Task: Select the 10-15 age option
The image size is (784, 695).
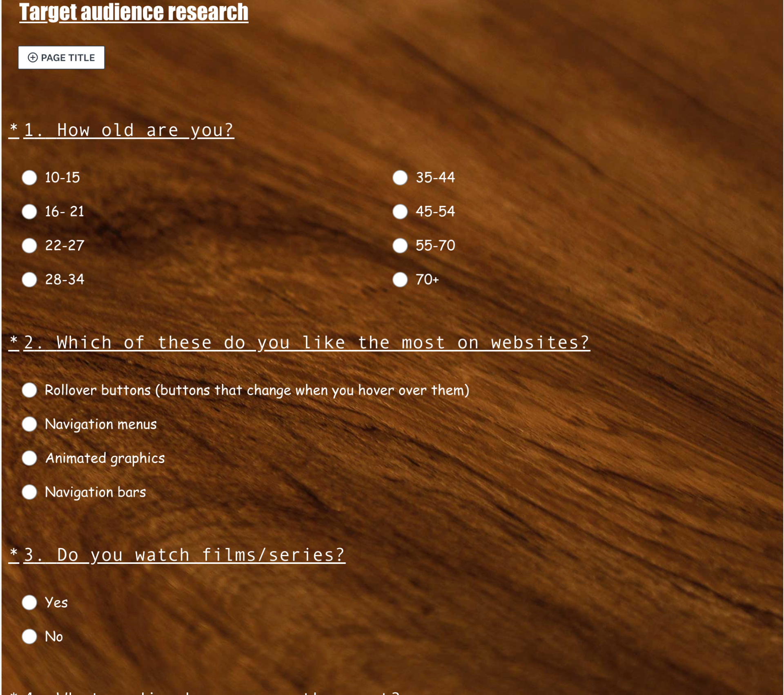Action: pyautogui.click(x=29, y=178)
